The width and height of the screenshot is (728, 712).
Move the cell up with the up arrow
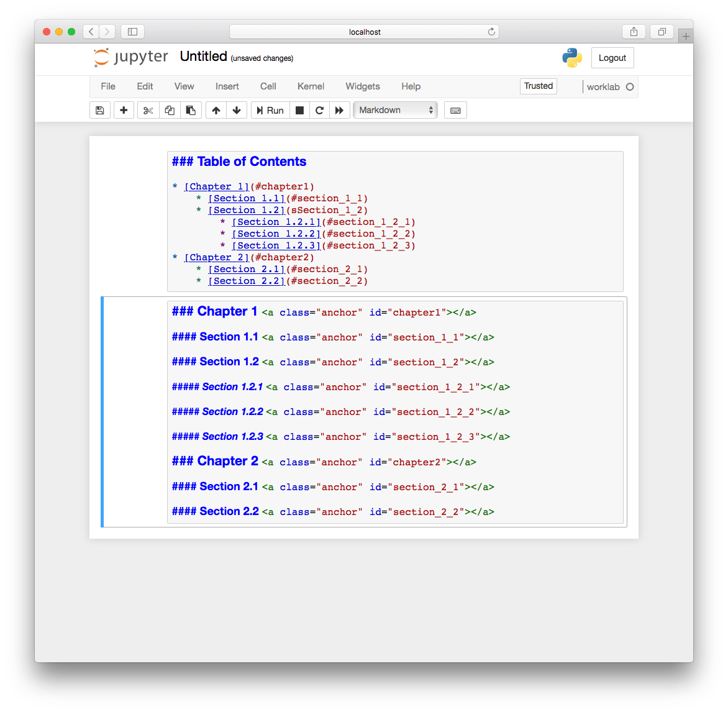click(x=216, y=110)
